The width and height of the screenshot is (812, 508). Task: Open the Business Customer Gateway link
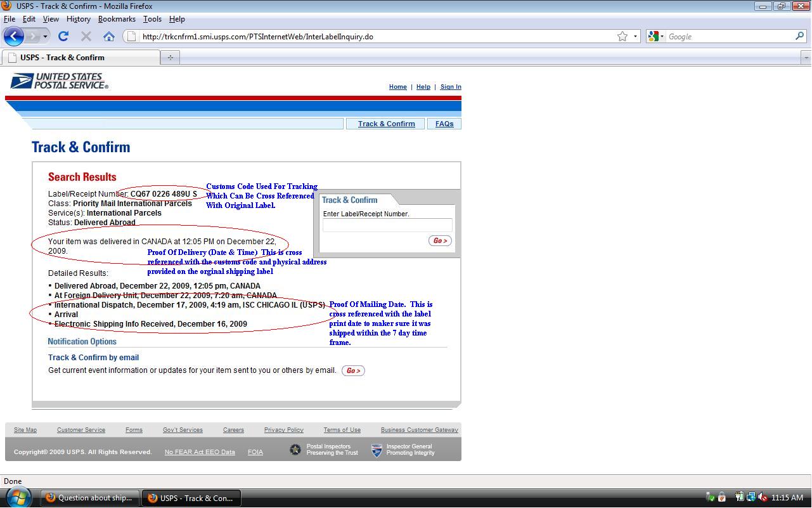420,430
